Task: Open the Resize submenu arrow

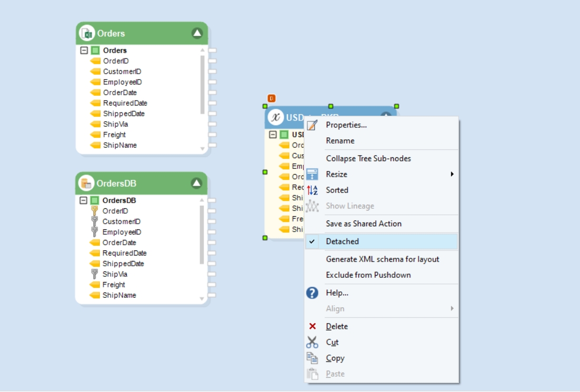Action: tap(452, 174)
